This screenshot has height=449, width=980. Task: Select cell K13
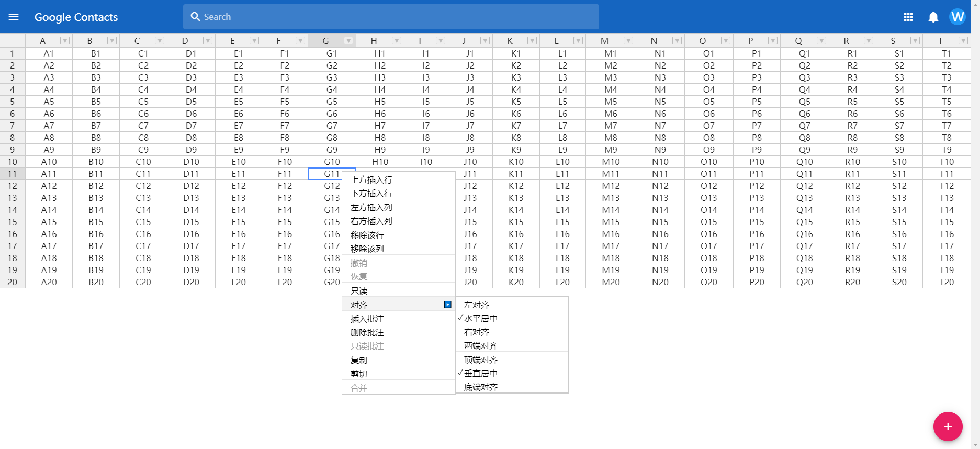[516, 198]
